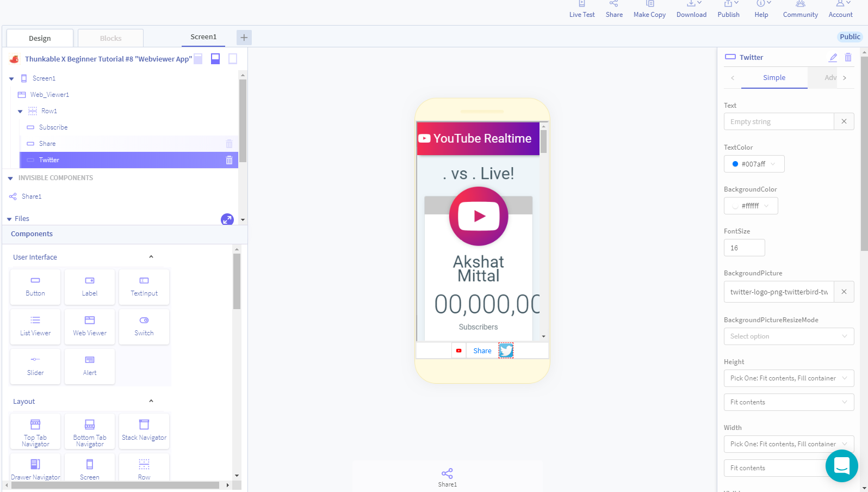Make a copy of the project
The height and width of the screenshot is (492, 868).
649,9
